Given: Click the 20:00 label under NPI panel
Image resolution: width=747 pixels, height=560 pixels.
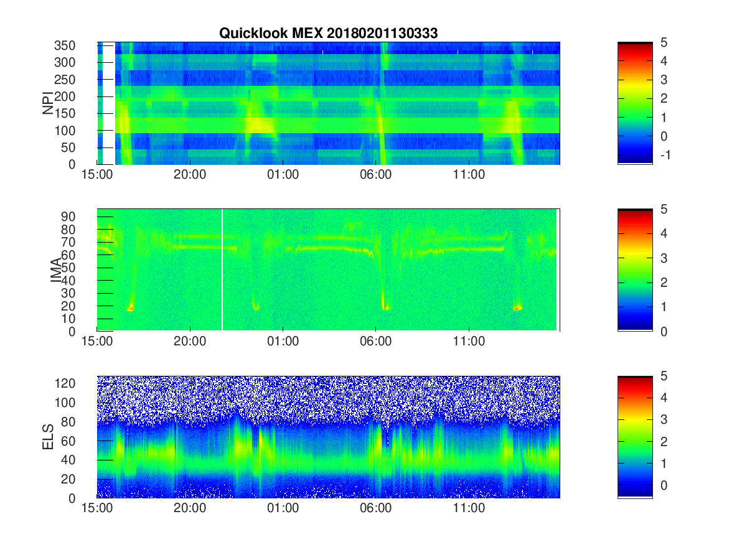Looking at the screenshot, I should point(190,175).
